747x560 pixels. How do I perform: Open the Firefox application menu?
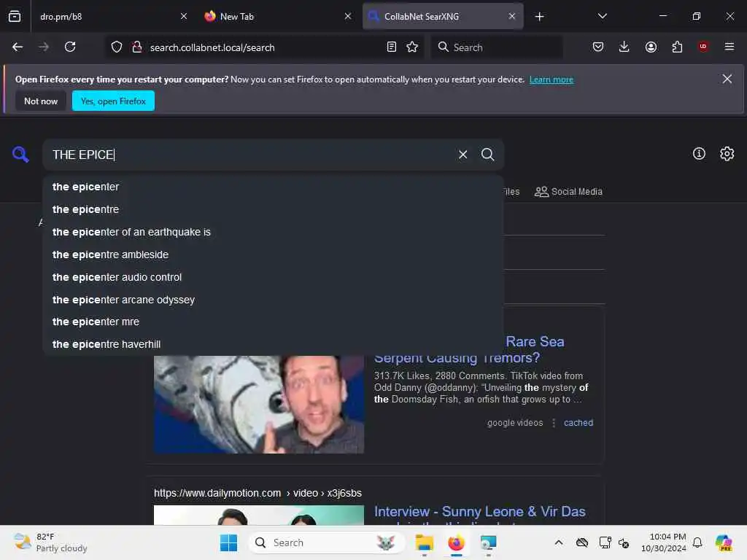(729, 47)
